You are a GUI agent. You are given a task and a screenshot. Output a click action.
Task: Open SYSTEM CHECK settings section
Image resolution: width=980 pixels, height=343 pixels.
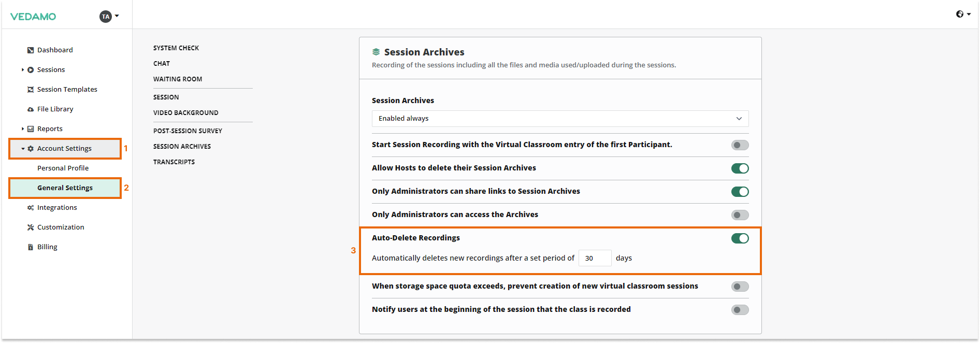[176, 48]
